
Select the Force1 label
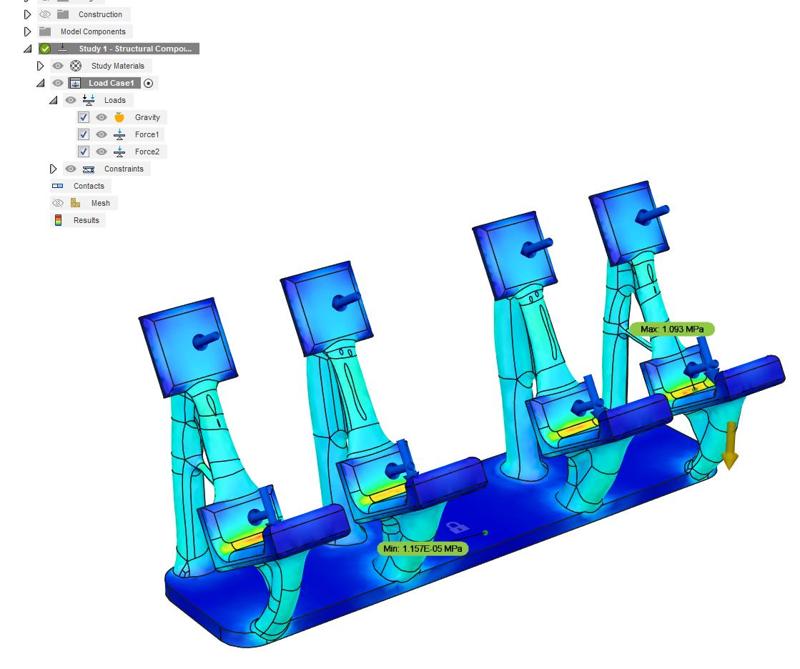(x=147, y=135)
